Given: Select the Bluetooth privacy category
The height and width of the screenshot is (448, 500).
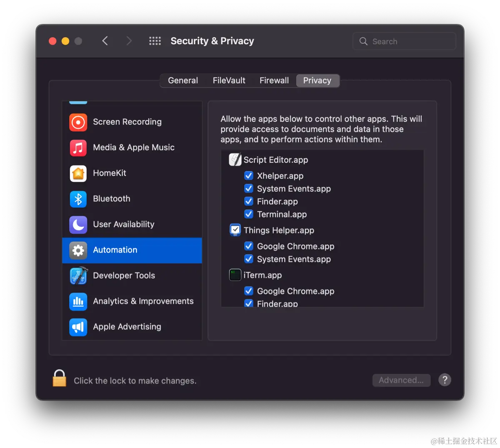Looking at the screenshot, I should tap(111, 199).
